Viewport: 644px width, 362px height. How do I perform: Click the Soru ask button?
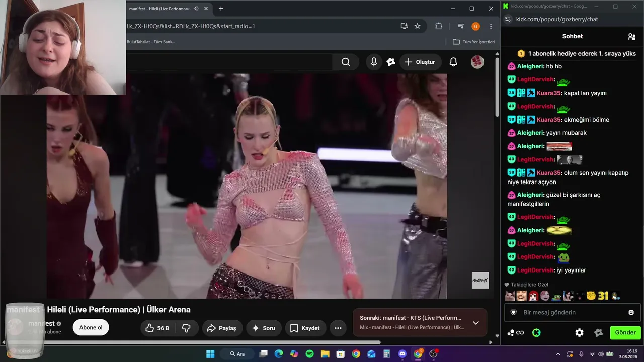264,328
